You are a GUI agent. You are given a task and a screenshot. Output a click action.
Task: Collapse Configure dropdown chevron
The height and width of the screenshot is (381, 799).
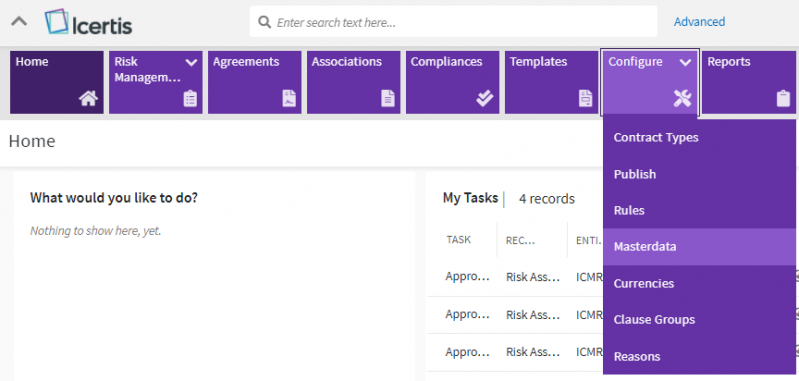[x=685, y=62]
